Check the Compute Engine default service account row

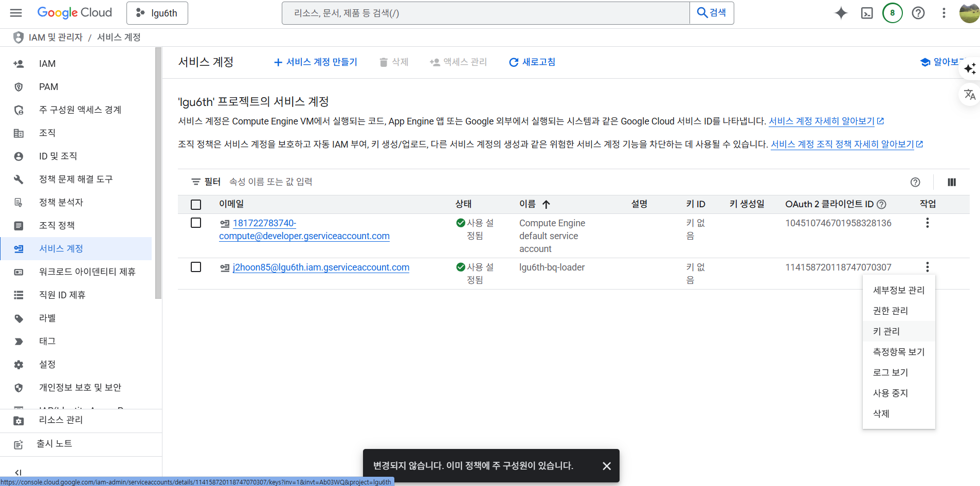click(x=196, y=223)
